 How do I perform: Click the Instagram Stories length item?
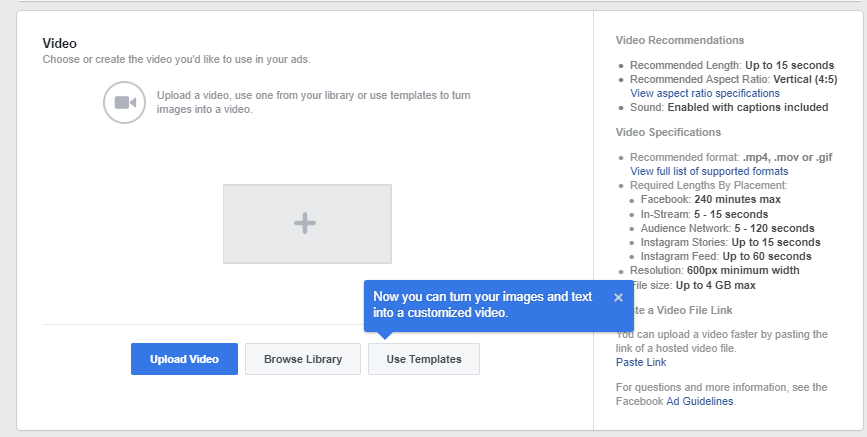coord(730,242)
